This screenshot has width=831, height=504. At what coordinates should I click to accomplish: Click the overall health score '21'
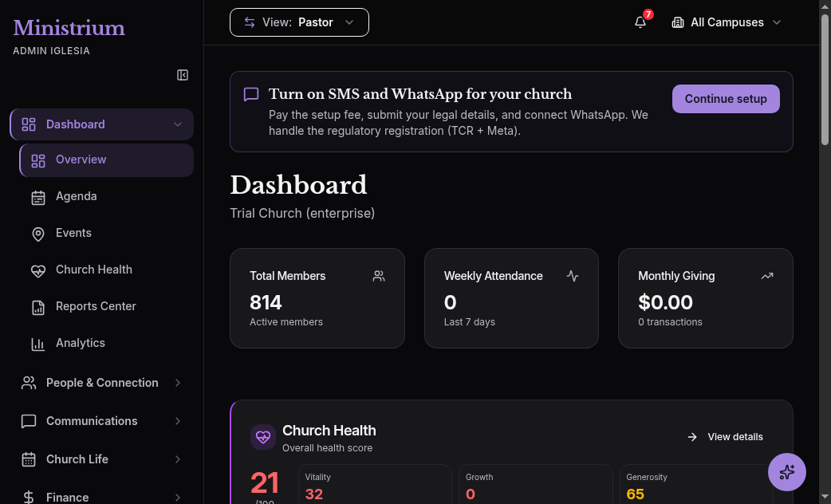[265, 482]
